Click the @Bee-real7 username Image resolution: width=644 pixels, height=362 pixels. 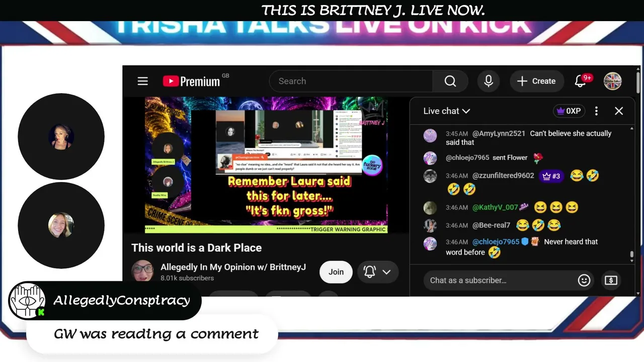pyautogui.click(x=491, y=225)
